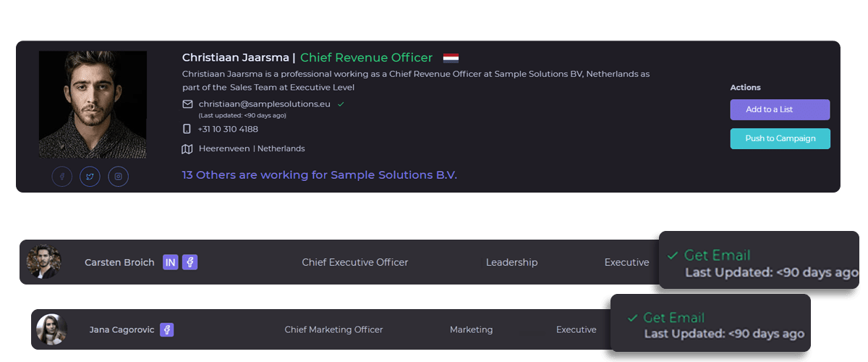The width and height of the screenshot is (868, 362).
Task: Click the map icon beside Heerenveen
Action: (x=187, y=149)
